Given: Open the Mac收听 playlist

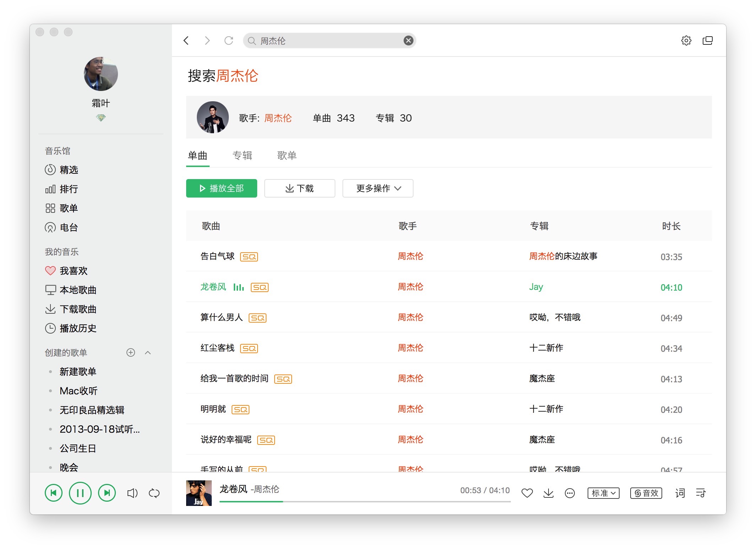Looking at the screenshot, I should tap(79, 391).
